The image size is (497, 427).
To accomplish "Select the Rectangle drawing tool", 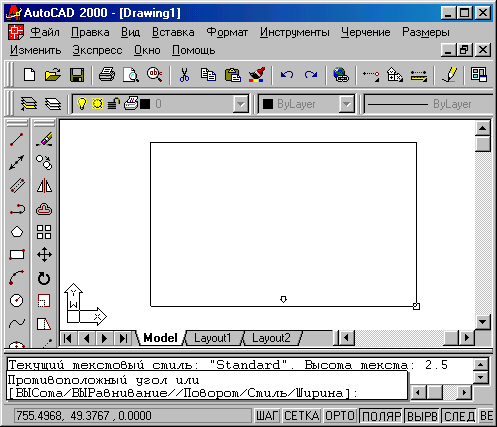I will pyautogui.click(x=17, y=255).
